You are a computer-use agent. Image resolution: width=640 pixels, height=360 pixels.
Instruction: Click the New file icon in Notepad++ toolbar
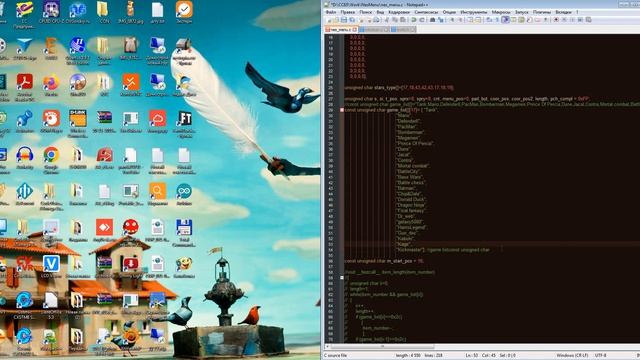[329, 20]
